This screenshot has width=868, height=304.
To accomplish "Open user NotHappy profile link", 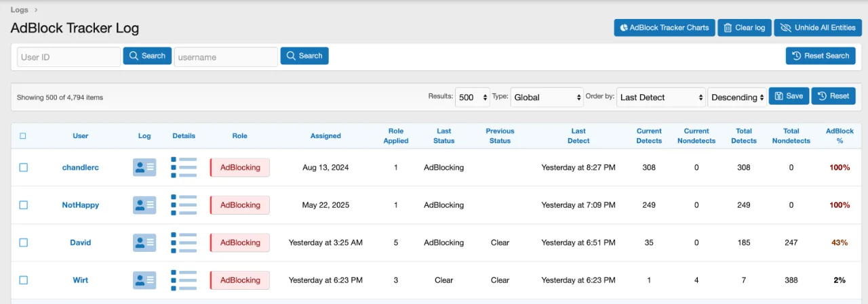I will pos(81,205).
